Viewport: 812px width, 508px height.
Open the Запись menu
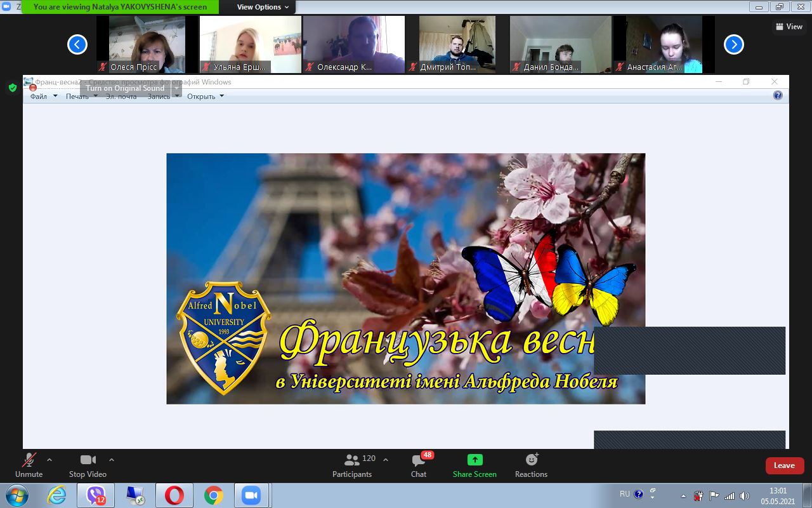click(163, 97)
